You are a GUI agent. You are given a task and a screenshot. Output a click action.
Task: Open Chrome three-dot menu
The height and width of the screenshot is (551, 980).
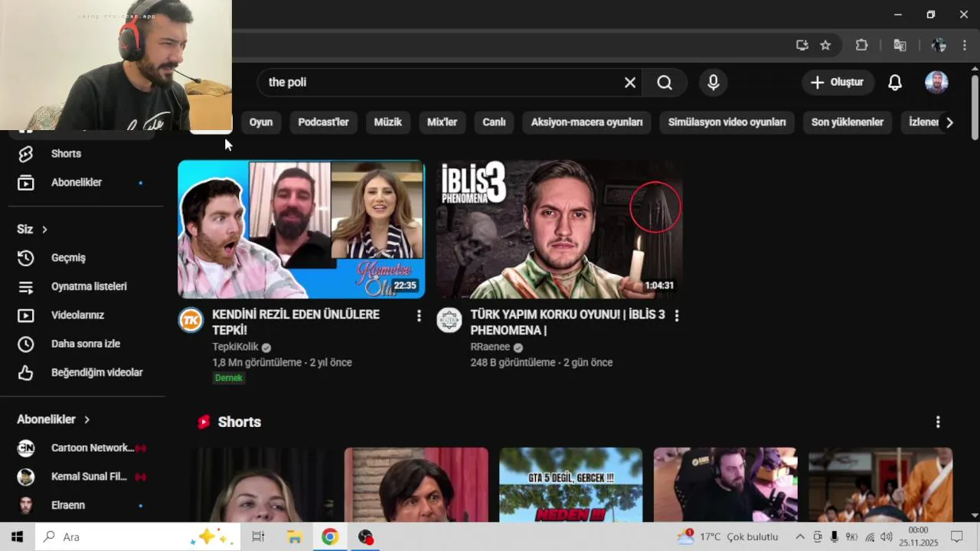[x=964, y=45]
